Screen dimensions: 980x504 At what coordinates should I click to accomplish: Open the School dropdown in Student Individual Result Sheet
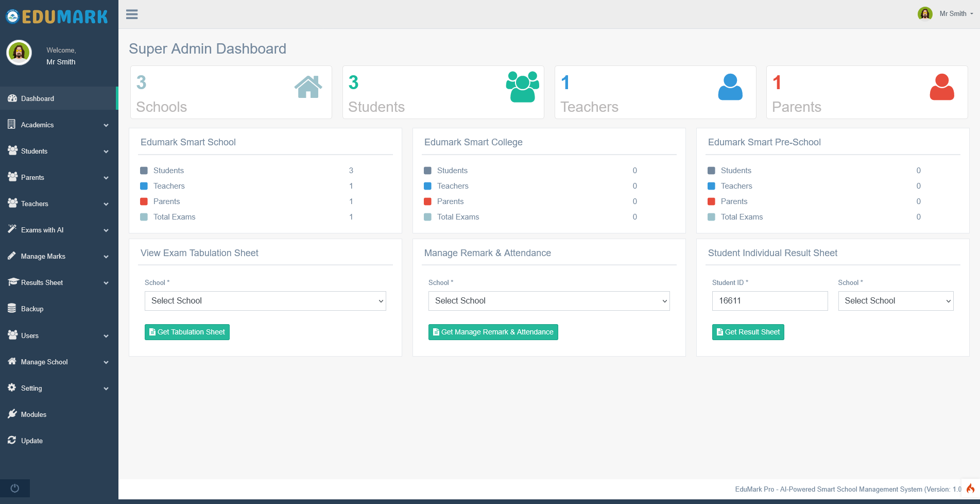(896, 301)
